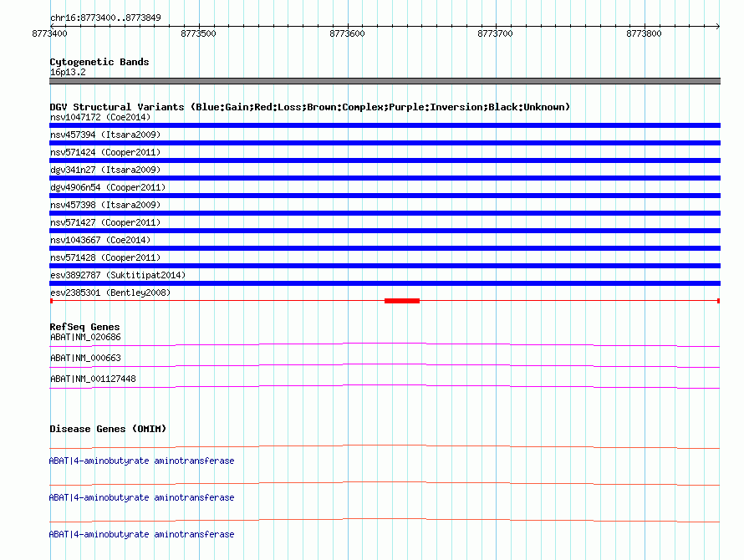
Task: Click the thick red loss segment of esv2385301
Action: click(402, 301)
